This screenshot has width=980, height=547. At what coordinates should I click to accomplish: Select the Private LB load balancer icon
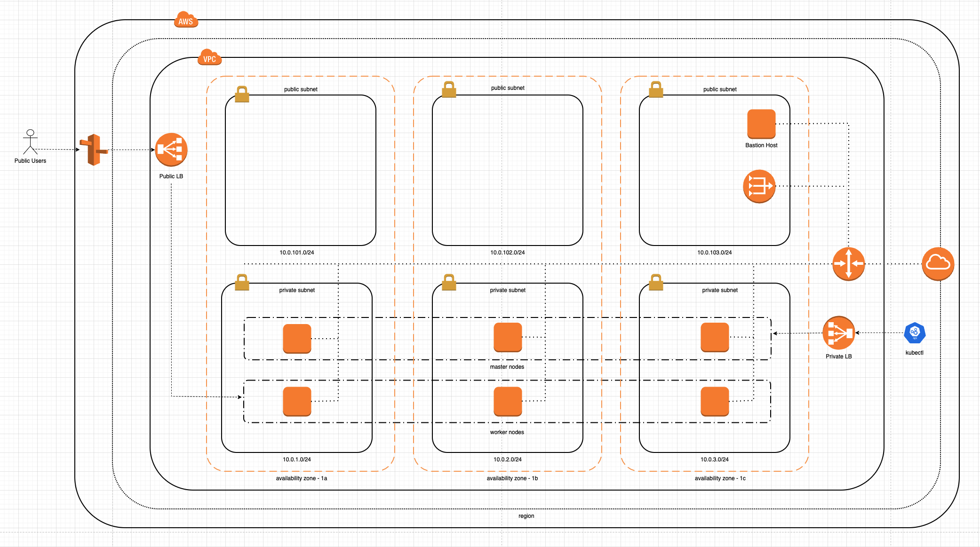click(838, 333)
